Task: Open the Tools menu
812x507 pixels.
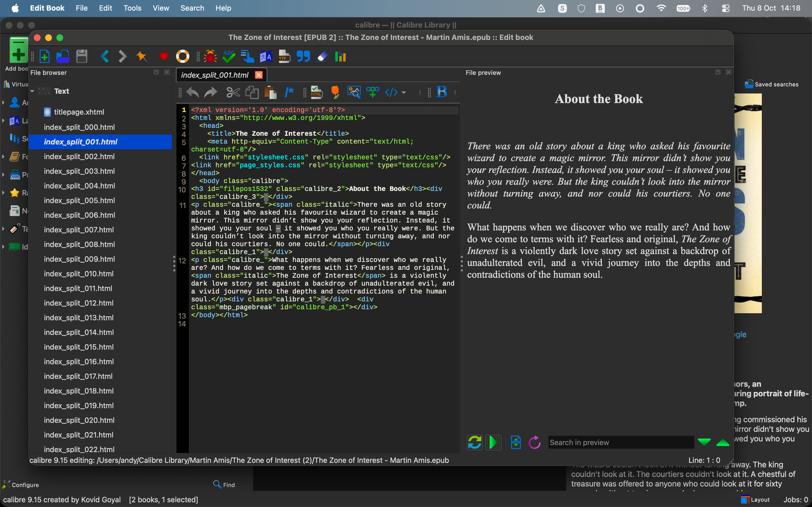Action: [x=132, y=8]
